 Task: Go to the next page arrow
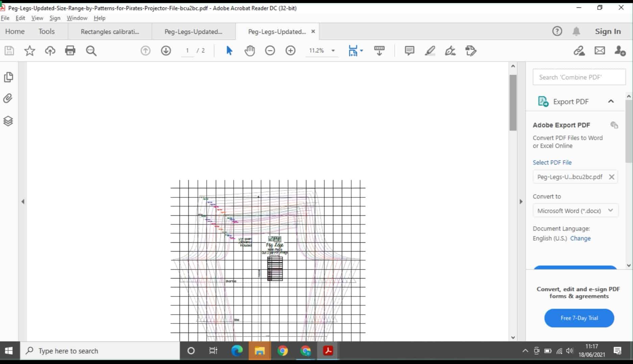[166, 51]
